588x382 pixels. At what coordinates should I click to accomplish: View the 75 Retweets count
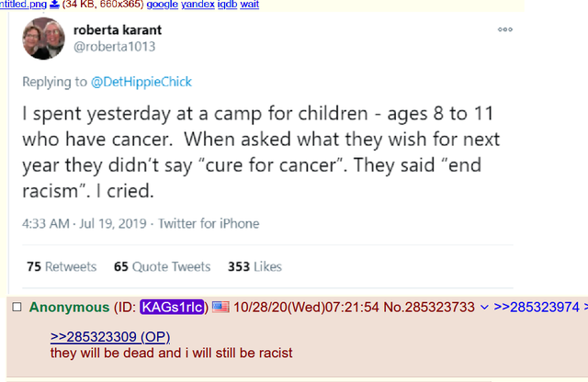click(x=62, y=266)
